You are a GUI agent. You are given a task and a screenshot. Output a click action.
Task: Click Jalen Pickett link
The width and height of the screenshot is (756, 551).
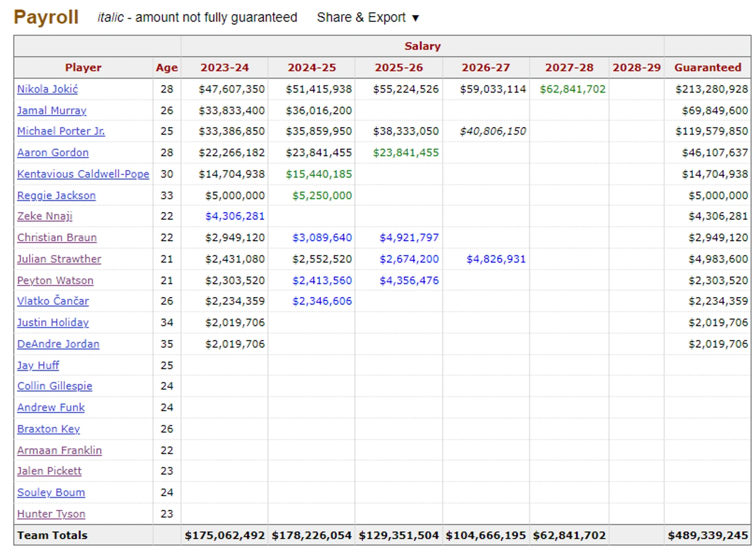pos(49,471)
